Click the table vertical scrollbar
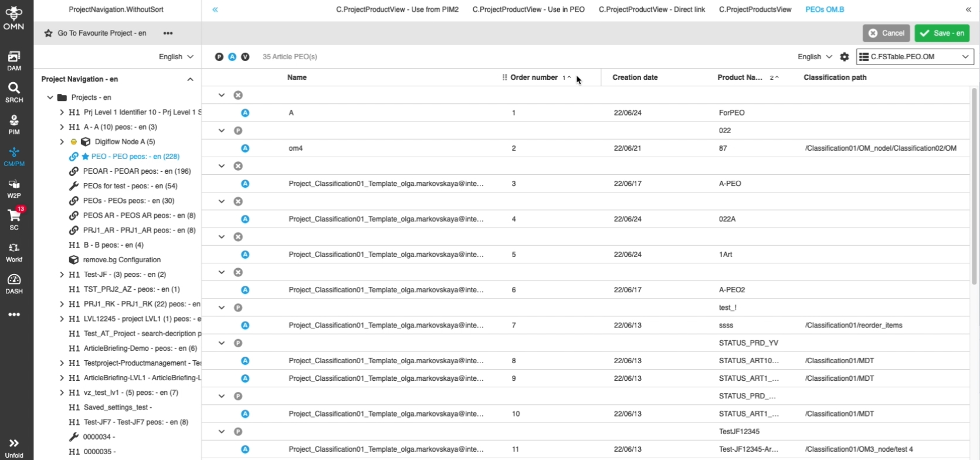This screenshot has height=460, width=980. (x=974, y=176)
